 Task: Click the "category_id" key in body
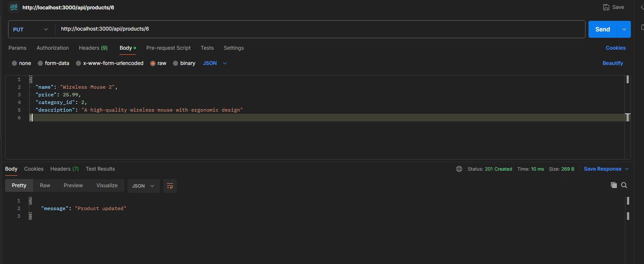pyautogui.click(x=56, y=102)
